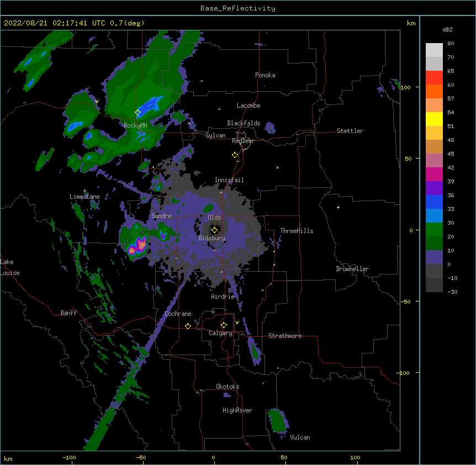Select the Vulcan label

pyautogui.click(x=300, y=437)
